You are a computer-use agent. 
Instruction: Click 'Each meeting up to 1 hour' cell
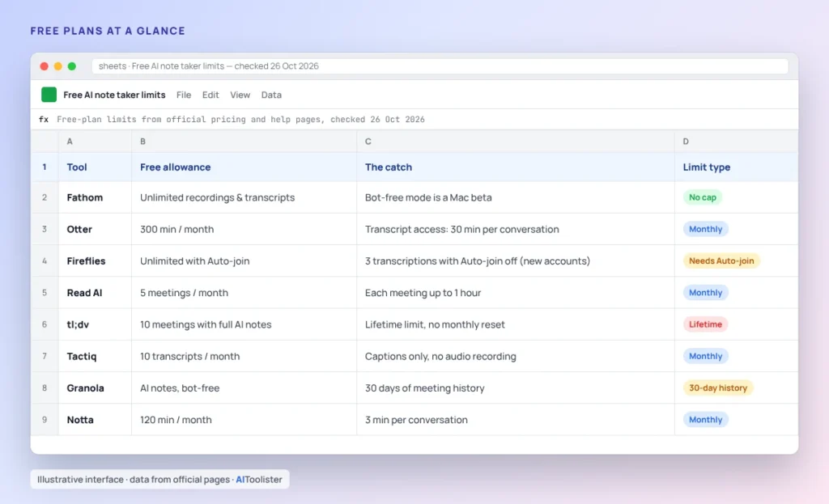tap(516, 293)
